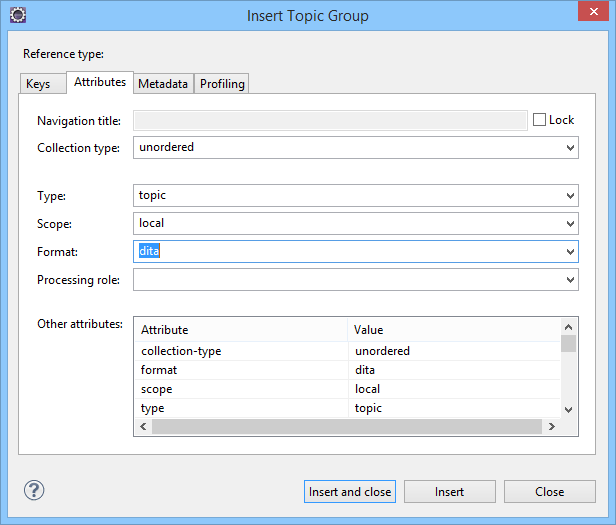The height and width of the screenshot is (525, 616).
Task: Click the table's scroll down arrow
Action: (x=568, y=409)
